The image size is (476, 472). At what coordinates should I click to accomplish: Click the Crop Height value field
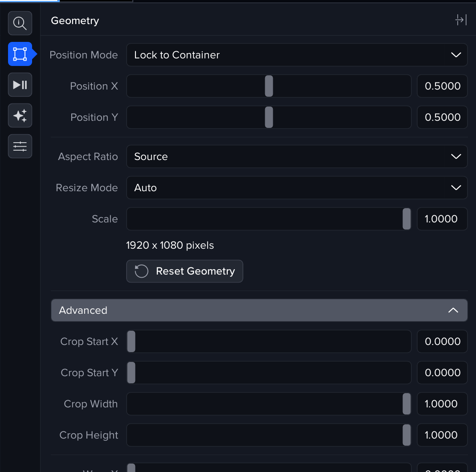tap(442, 435)
